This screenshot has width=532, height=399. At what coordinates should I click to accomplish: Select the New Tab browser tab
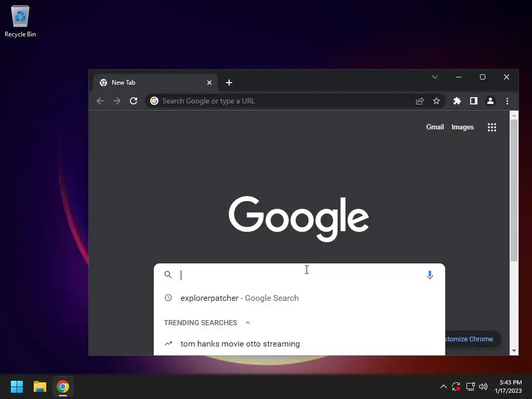(x=155, y=83)
